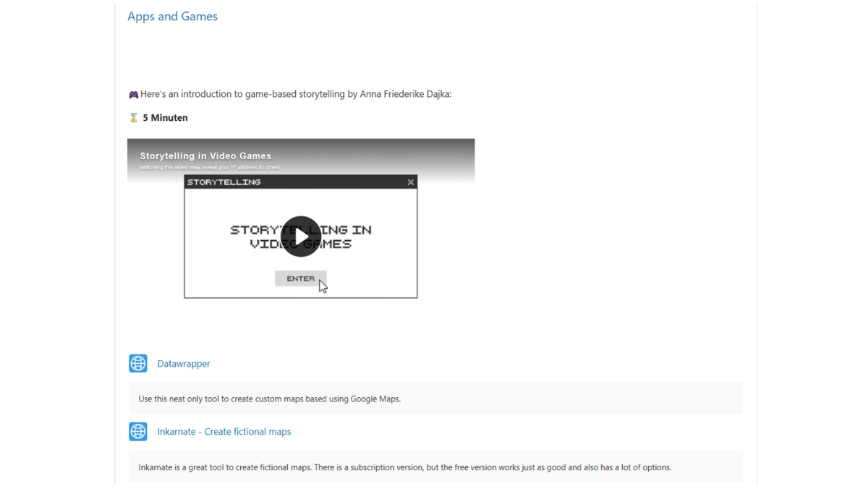
Task: Click the IP address privacy notice in the video
Action: [210, 167]
